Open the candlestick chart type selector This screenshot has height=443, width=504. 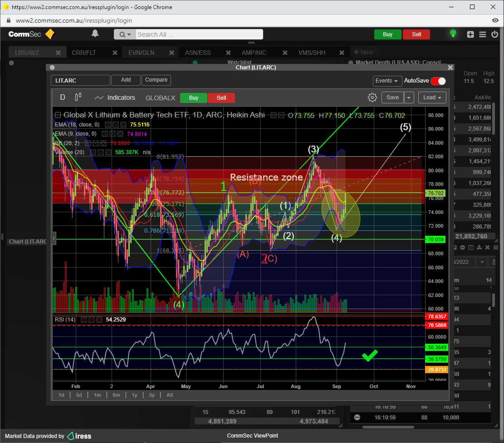(x=78, y=97)
